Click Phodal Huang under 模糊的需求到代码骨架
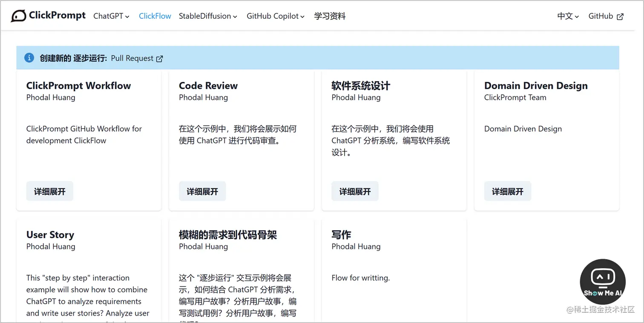 pos(203,247)
